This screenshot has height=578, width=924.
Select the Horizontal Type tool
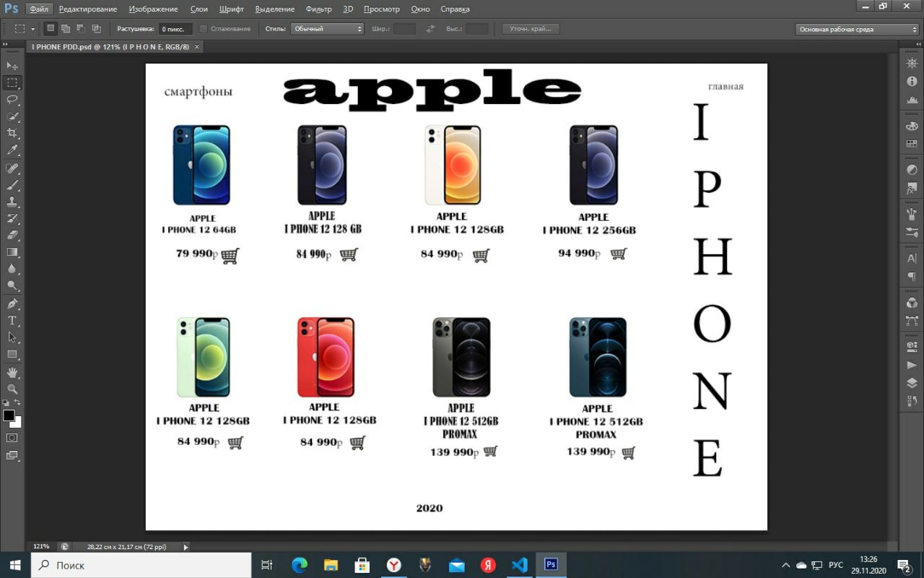[x=12, y=321]
